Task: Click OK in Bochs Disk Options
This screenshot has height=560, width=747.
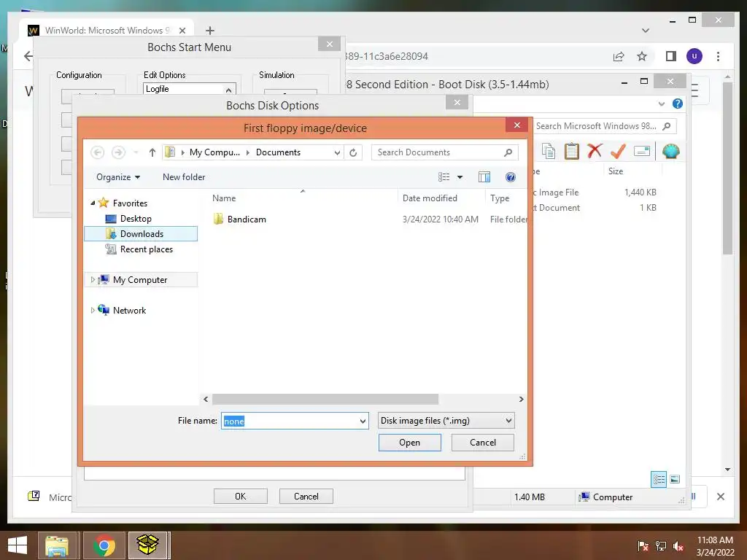Action: pos(241,496)
